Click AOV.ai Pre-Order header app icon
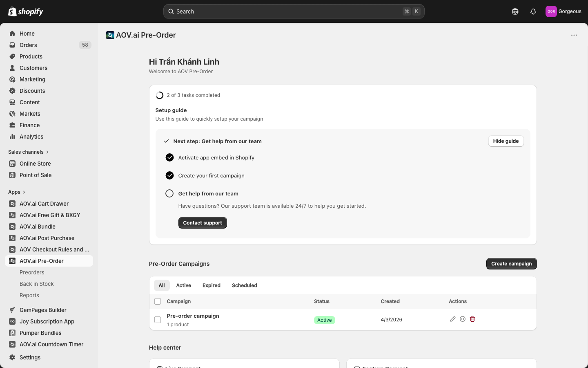 point(110,35)
